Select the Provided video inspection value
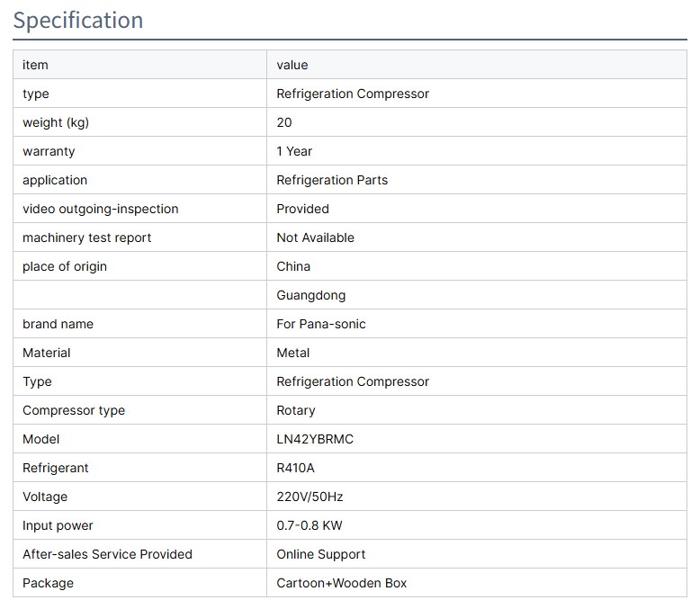700x609 pixels. [x=303, y=209]
